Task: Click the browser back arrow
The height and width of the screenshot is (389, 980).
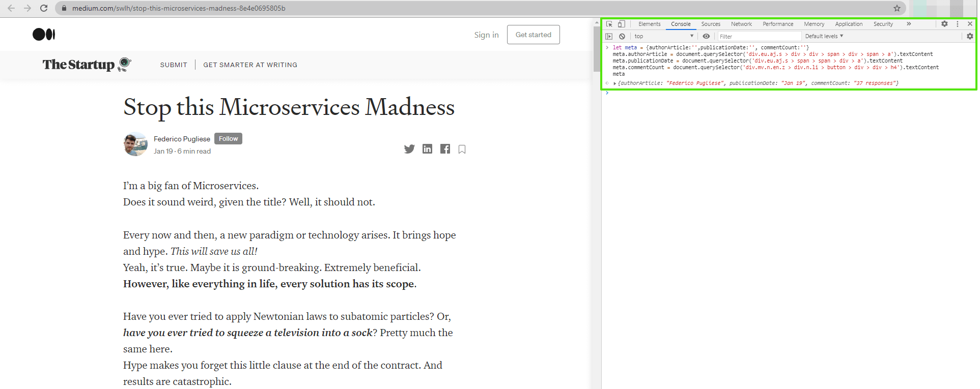Action: click(x=11, y=8)
